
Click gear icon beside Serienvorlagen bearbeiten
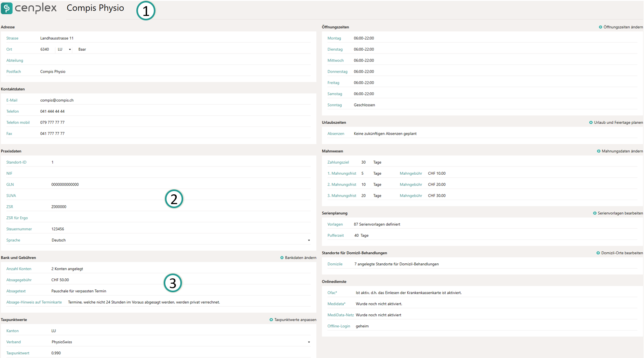(x=595, y=213)
